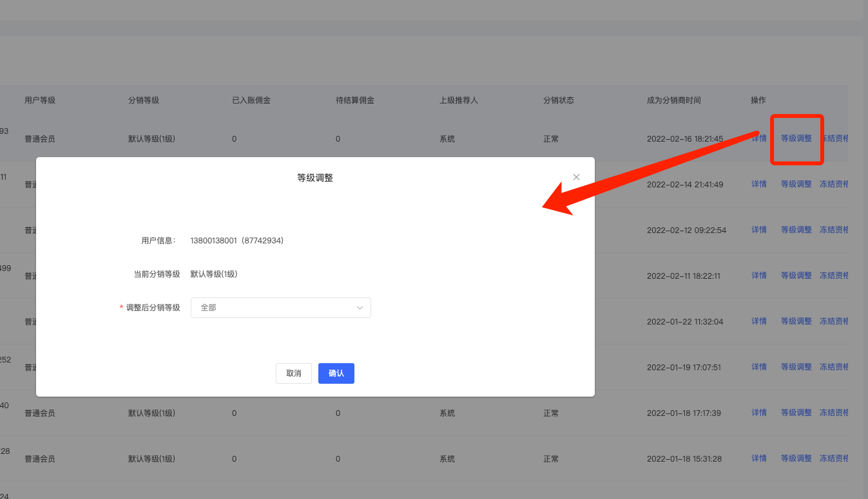Click 等级调整 for the 2022-02-12 09:22:54 row
The image size is (868, 499).
(796, 230)
